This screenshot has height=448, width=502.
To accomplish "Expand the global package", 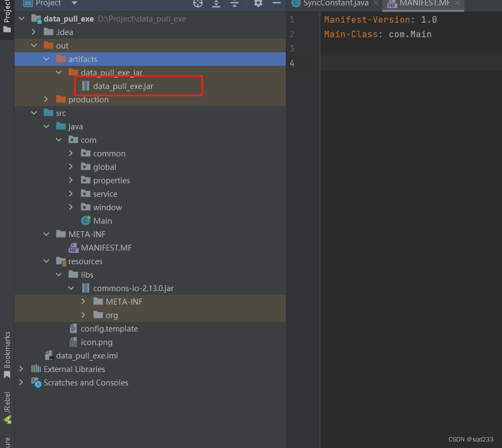I will click(x=71, y=167).
